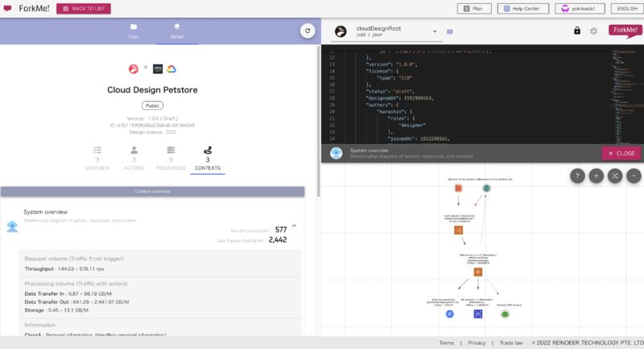Select the red operator actor node

[x=458, y=188]
